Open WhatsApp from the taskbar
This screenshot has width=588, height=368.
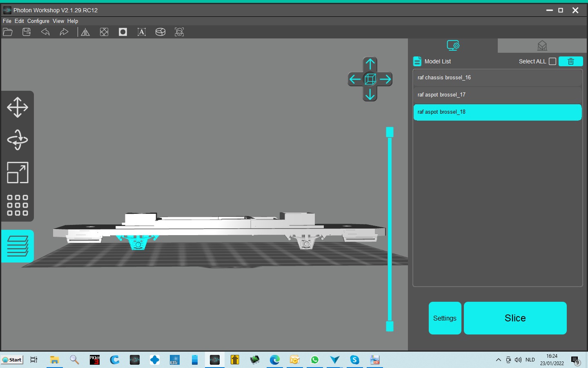315,360
